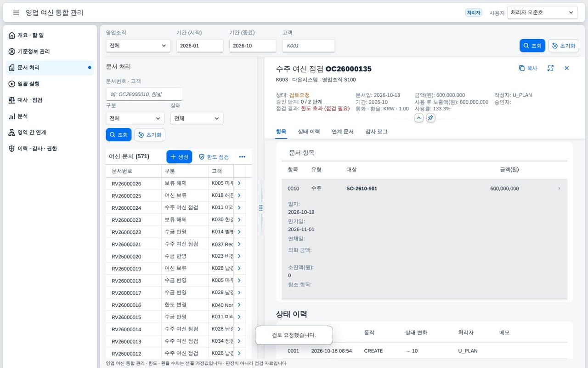This screenshot has width=588, height=368.
Task: Open details arrow for RV26000023
Action: (x=239, y=220)
